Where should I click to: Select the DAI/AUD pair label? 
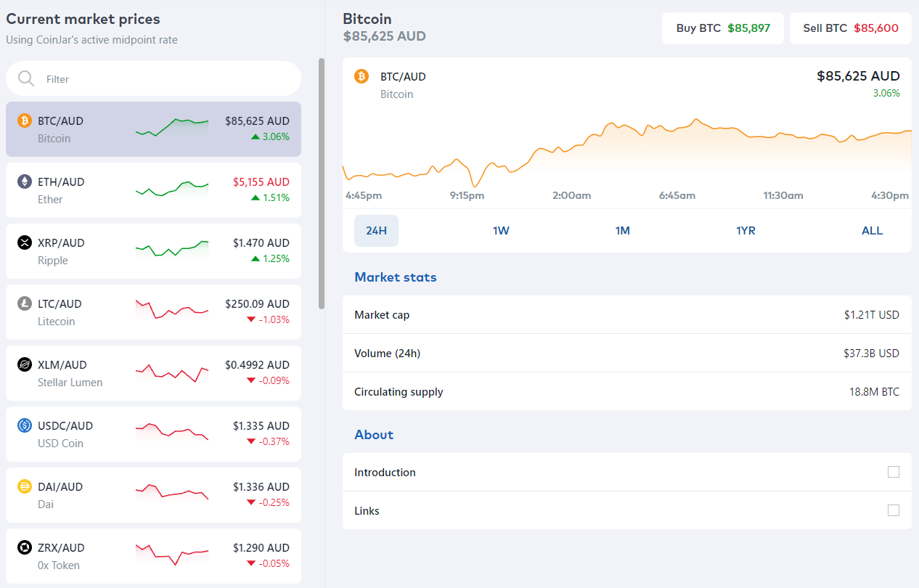(x=61, y=486)
